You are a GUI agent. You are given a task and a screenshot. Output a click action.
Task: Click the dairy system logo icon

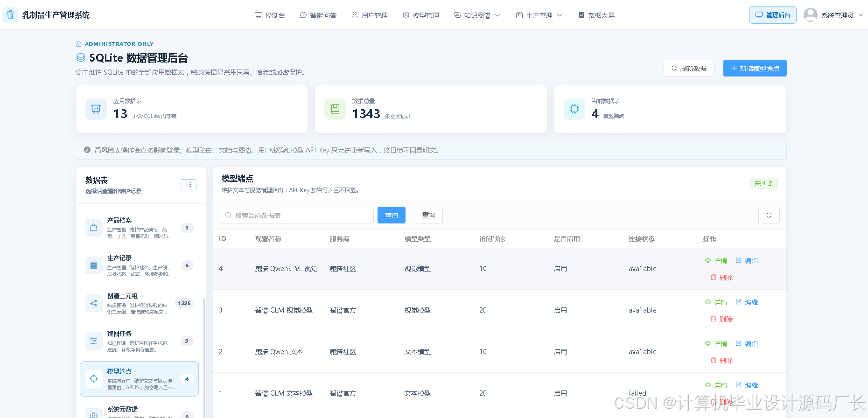(10, 15)
